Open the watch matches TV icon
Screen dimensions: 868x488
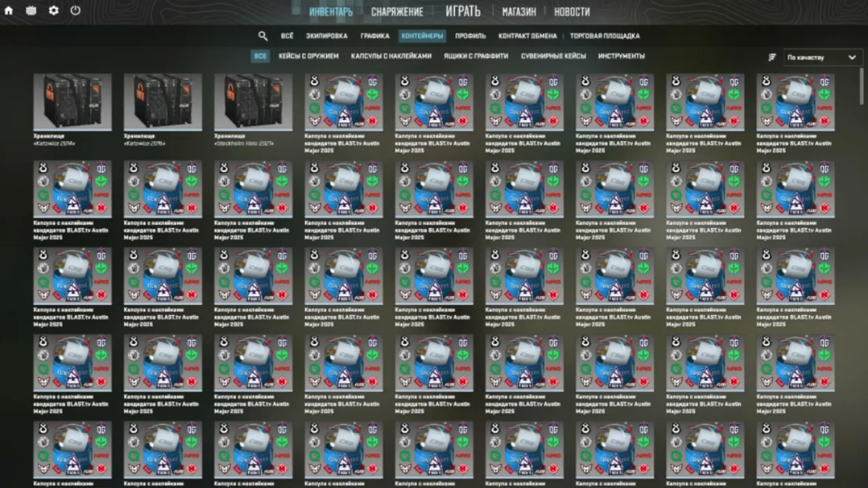(31, 11)
